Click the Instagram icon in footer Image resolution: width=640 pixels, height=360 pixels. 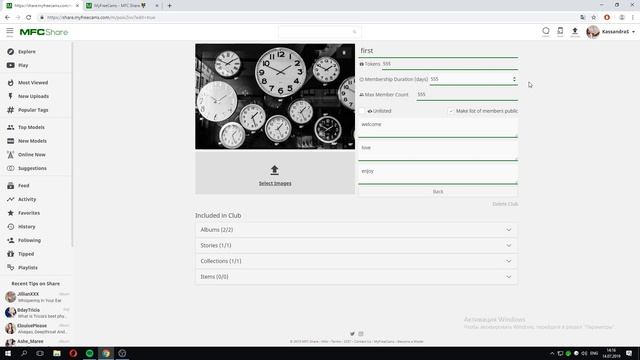(361, 334)
